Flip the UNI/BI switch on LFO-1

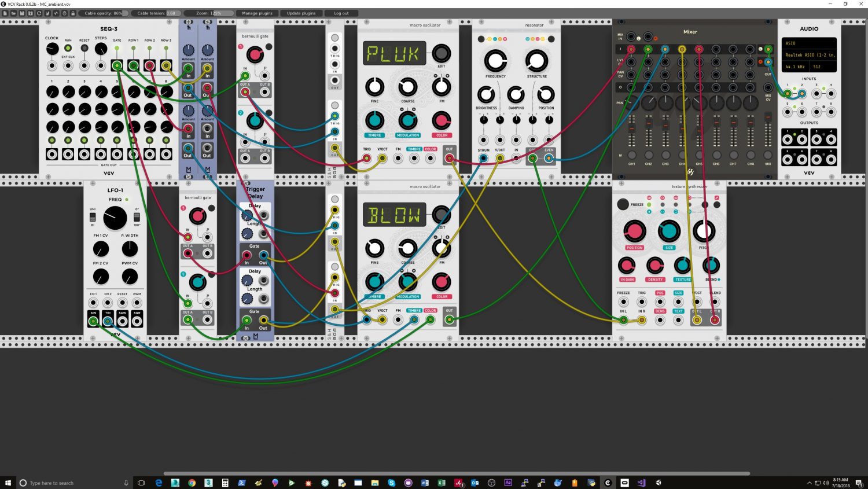pos(93,217)
